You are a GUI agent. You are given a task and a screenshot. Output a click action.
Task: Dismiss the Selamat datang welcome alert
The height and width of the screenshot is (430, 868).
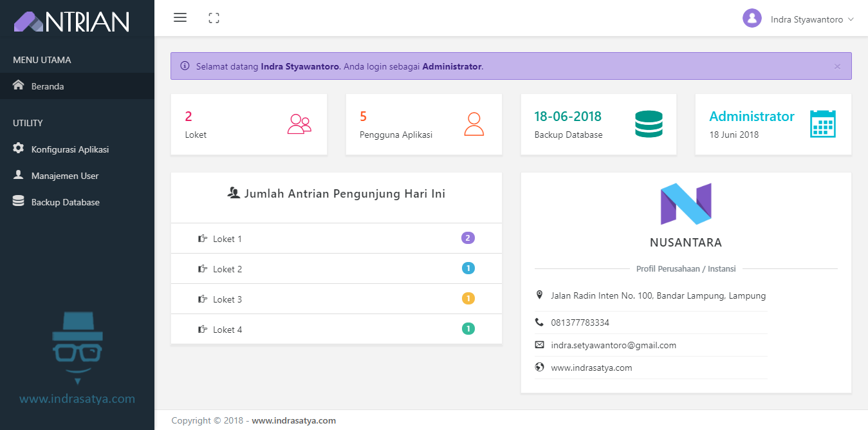(837, 66)
